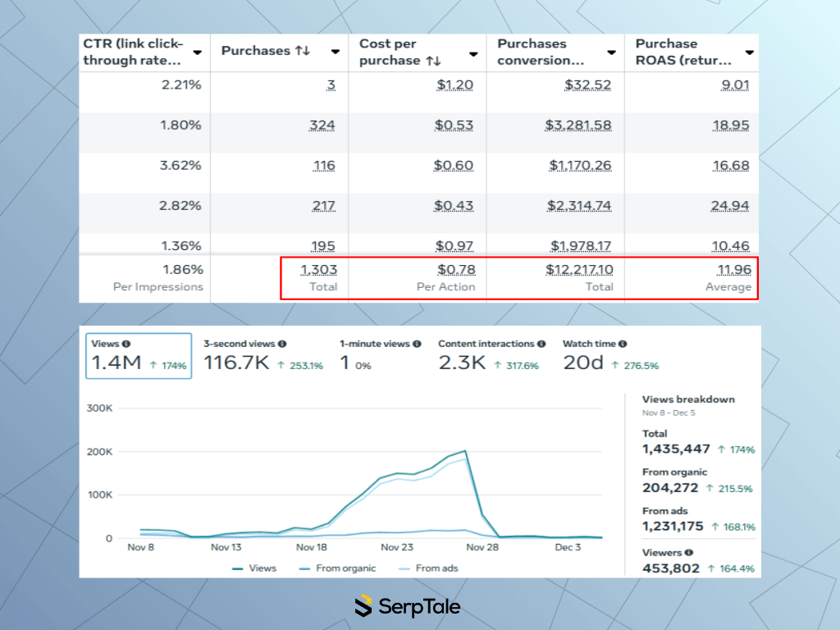The height and width of the screenshot is (630, 840).
Task: Select the Watch time metric tab
Action: [x=610, y=356]
